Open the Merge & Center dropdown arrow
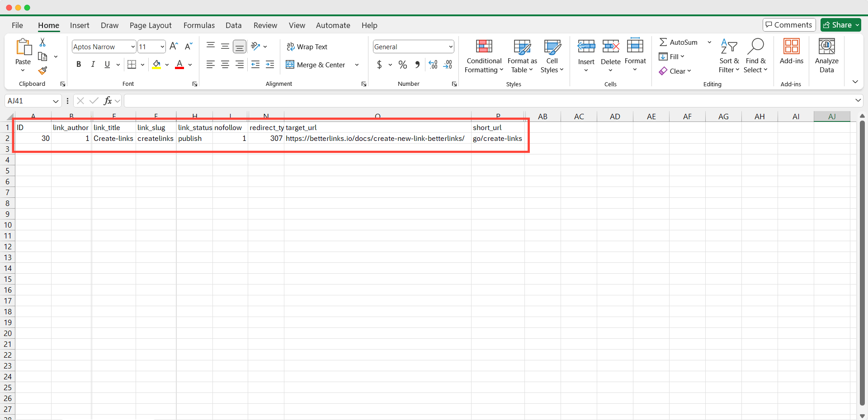 pos(357,65)
